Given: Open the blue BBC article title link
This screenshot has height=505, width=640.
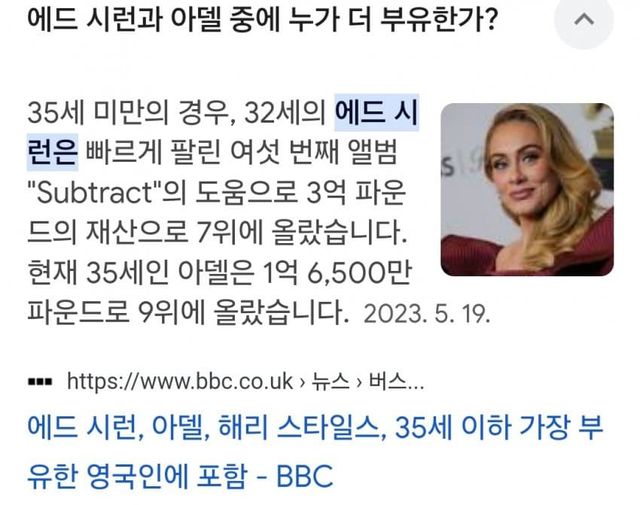Looking at the screenshot, I should [x=315, y=452].
